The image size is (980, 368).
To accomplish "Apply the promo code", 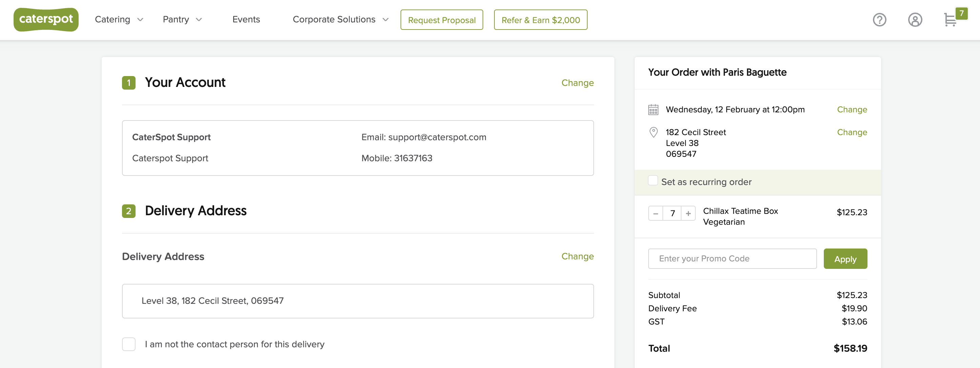I will 845,259.
